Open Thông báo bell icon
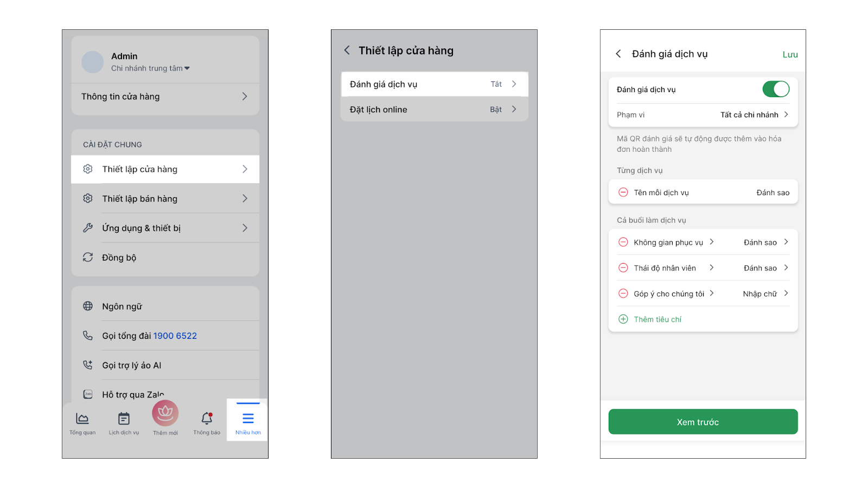 click(207, 418)
